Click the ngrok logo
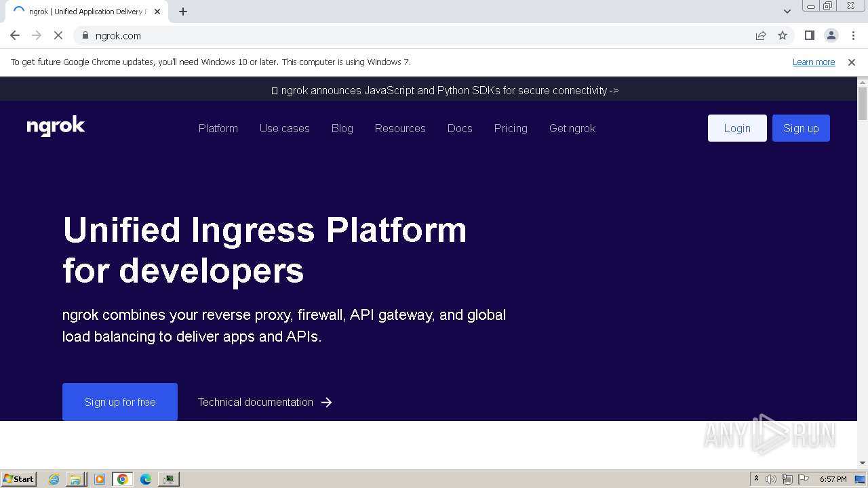The width and height of the screenshot is (868, 488). (56, 127)
